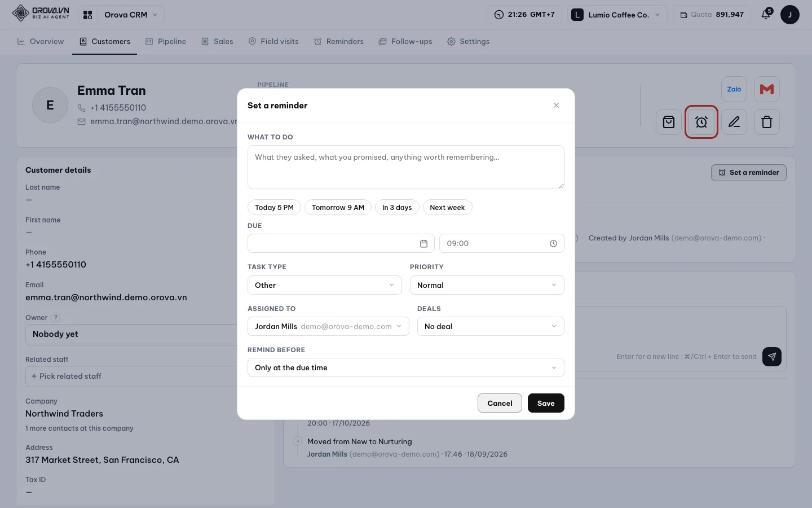Expand the Task Type dropdown
This screenshot has height=508, width=812.
tap(325, 285)
